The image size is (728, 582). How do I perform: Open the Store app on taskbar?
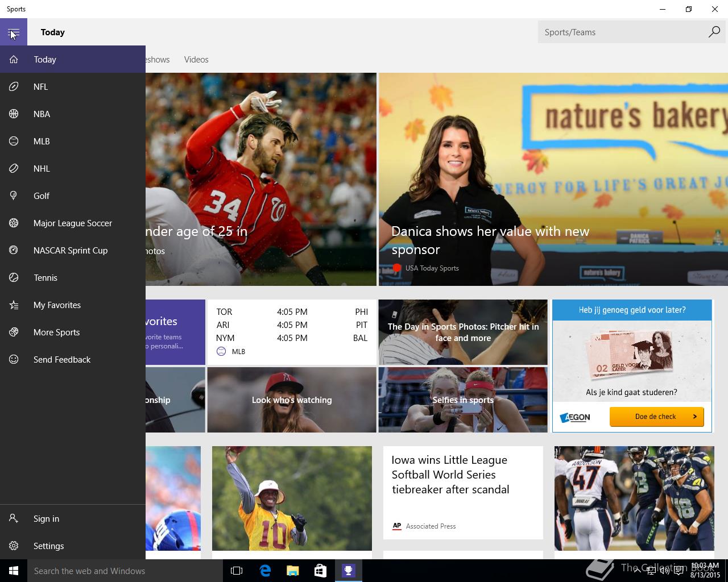coord(320,571)
